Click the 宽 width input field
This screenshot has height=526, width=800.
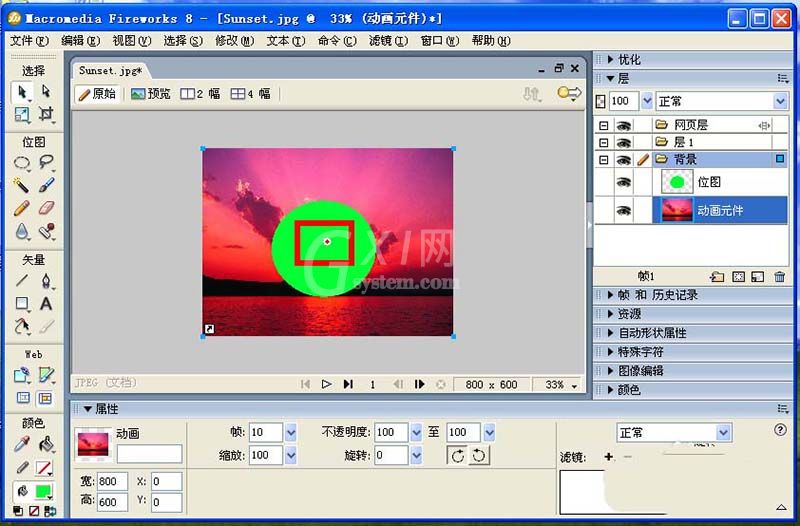(112, 482)
